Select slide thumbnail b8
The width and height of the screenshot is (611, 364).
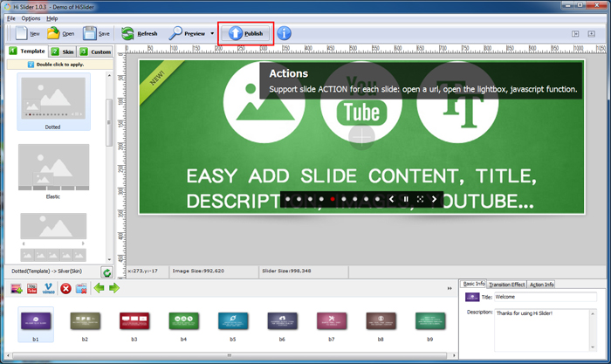(x=381, y=321)
